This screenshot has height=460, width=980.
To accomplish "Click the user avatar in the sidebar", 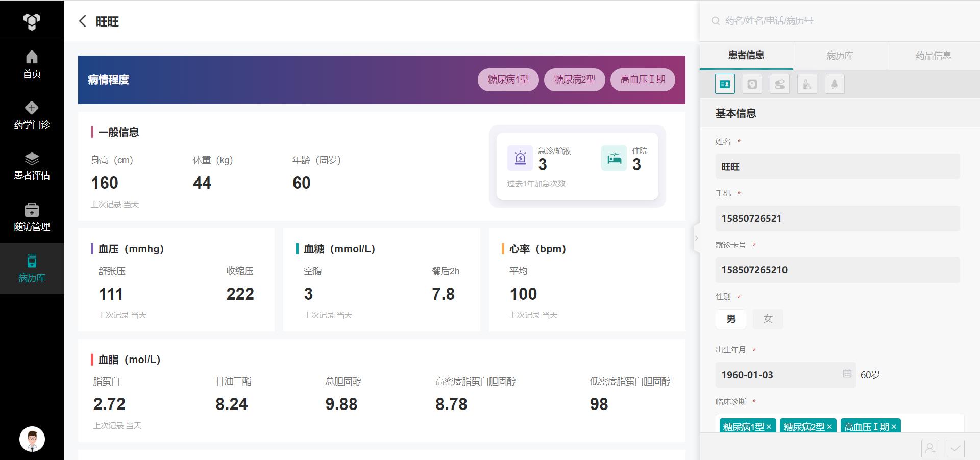I will 32,439.
